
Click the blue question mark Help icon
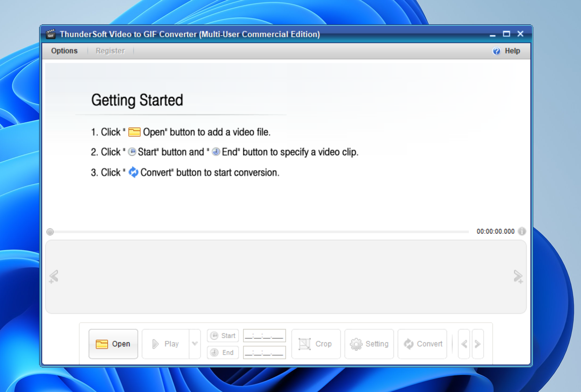pos(496,51)
